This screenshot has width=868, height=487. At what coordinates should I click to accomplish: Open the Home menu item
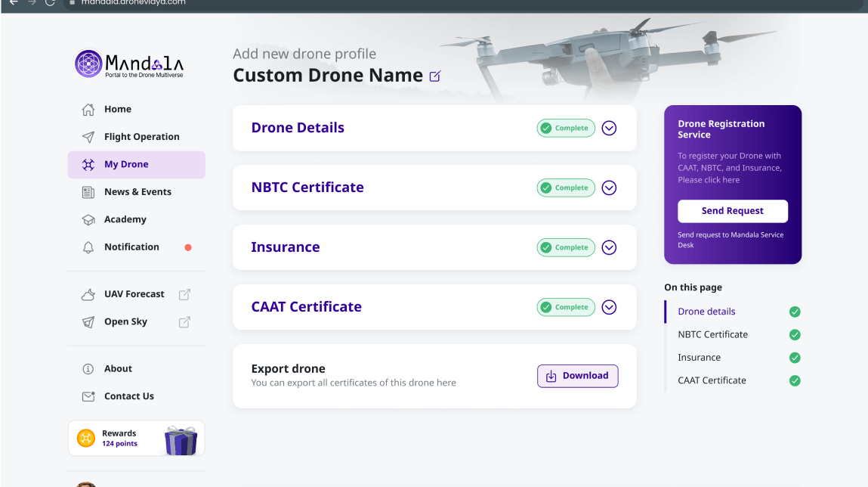(x=136, y=109)
